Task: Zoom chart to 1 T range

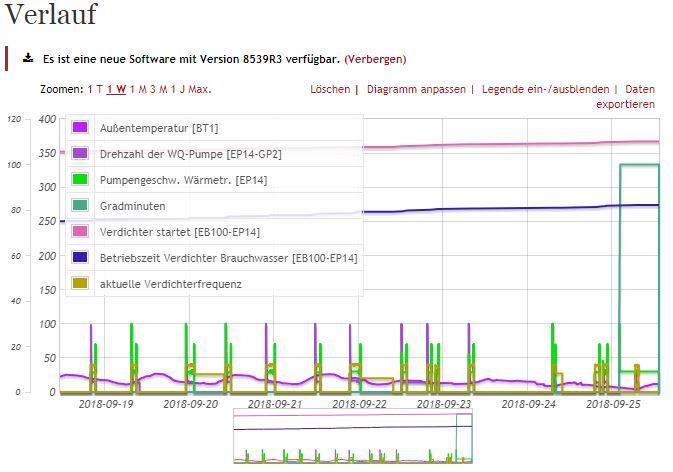Action: (95, 89)
